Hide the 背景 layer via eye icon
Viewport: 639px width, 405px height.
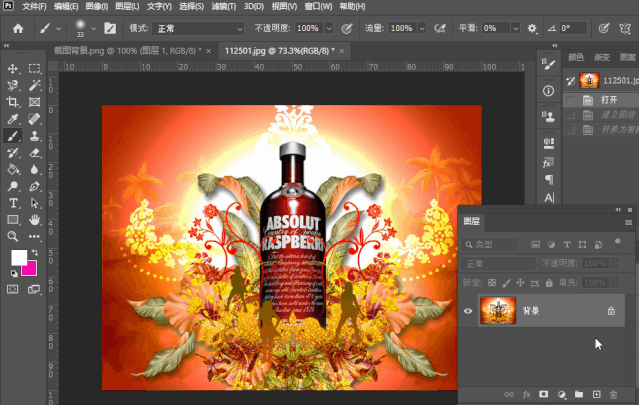click(468, 311)
